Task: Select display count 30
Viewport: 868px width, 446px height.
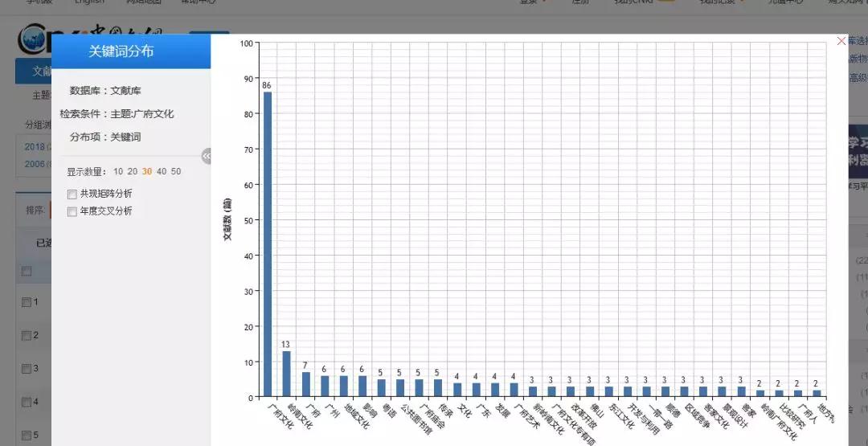Action: click(147, 171)
